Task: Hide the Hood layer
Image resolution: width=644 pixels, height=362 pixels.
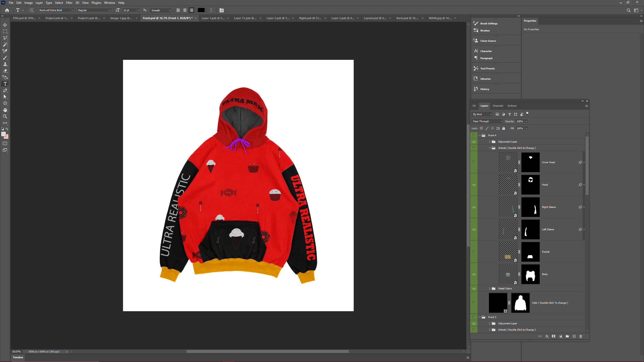Action: [x=474, y=185]
